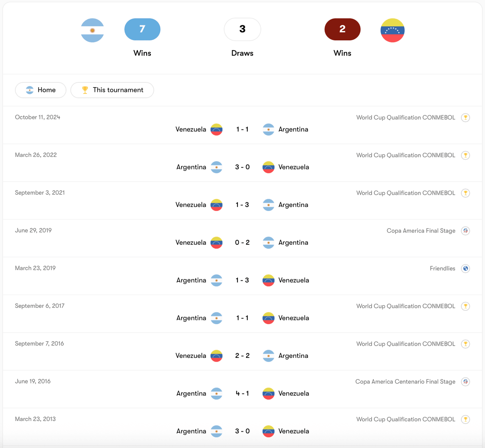The width and height of the screenshot is (485, 448).
Task: Open the 4 - 1 match result
Action: coord(242,393)
